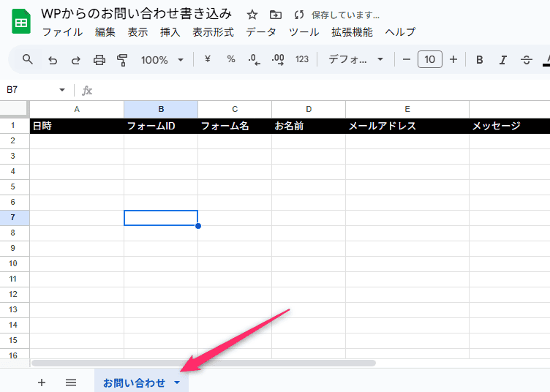Toggle bold formatting
This screenshot has width=550, height=392.
tap(480, 60)
